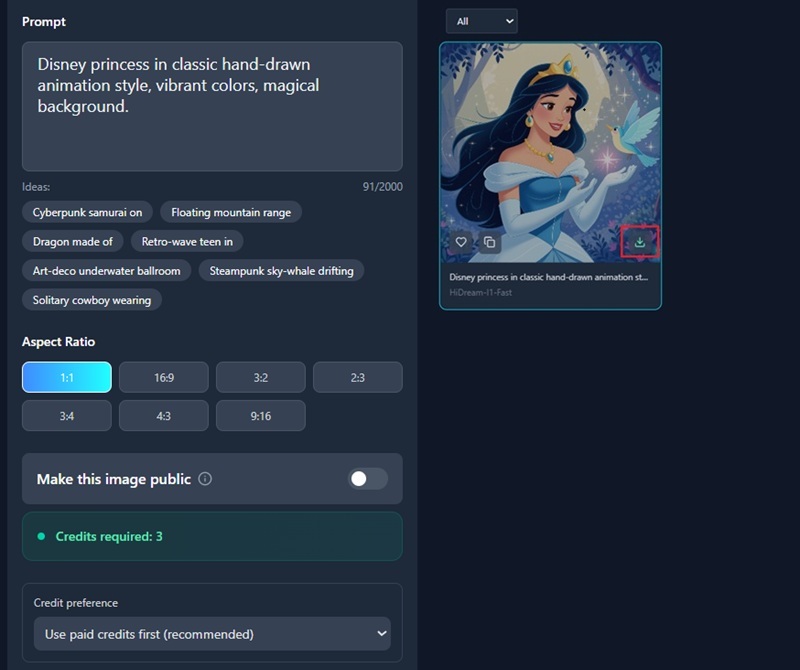Choose the Art-deco underwater ballroom idea
The height and width of the screenshot is (670, 800).
coord(107,270)
